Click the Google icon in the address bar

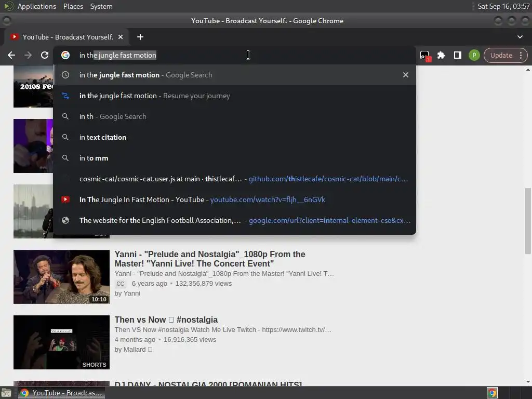point(65,55)
